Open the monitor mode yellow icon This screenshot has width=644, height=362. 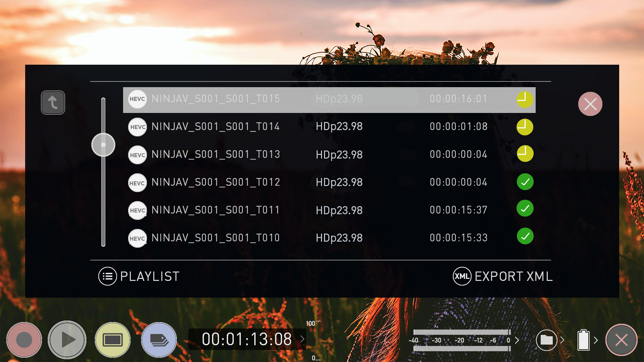113,340
